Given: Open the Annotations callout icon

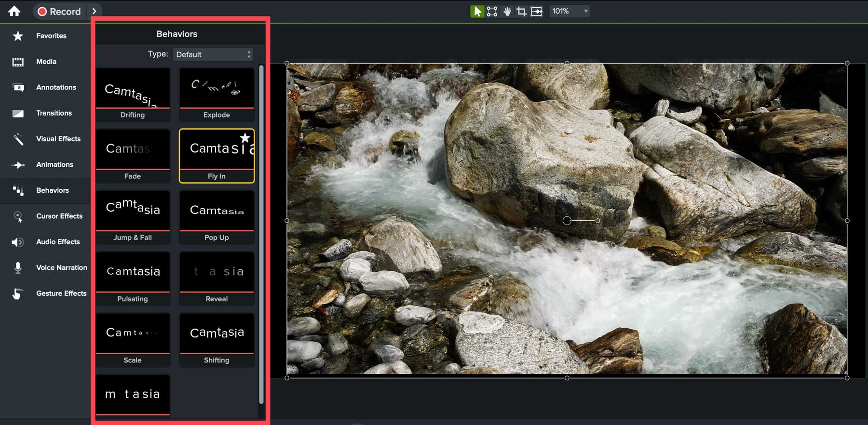Looking at the screenshot, I should click(18, 87).
